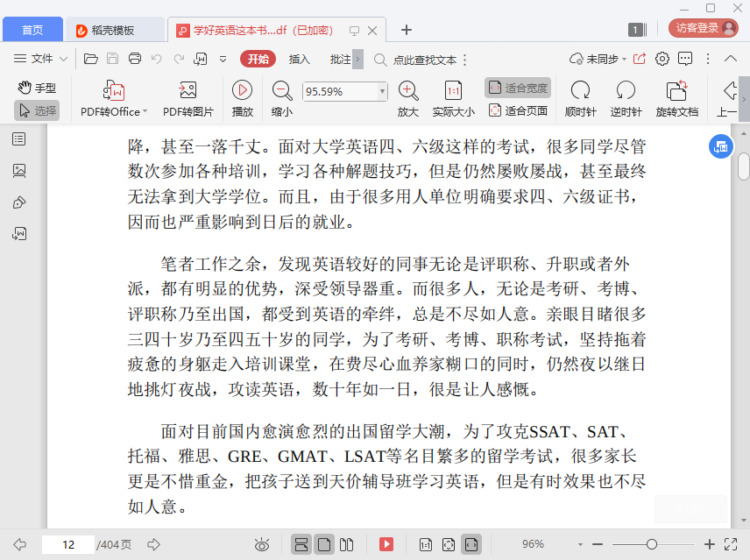750x560 pixels.
Task: Enable continuous scrolling view mode
Action: (x=301, y=544)
